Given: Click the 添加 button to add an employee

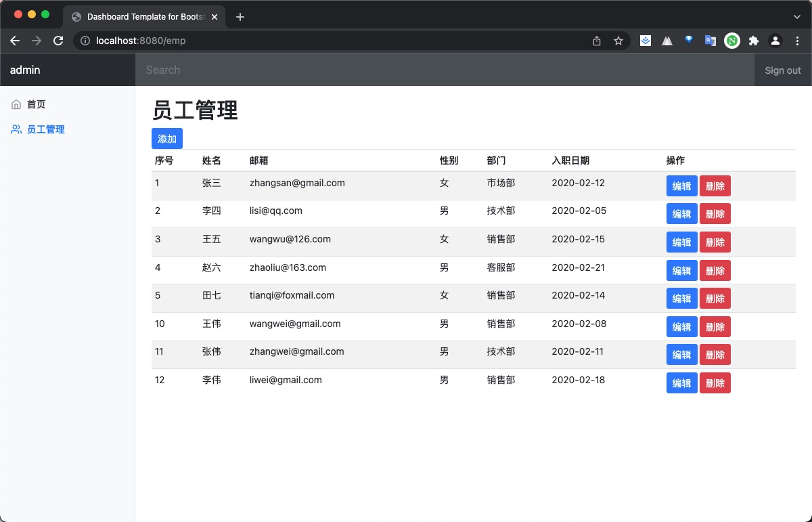Looking at the screenshot, I should coord(166,138).
